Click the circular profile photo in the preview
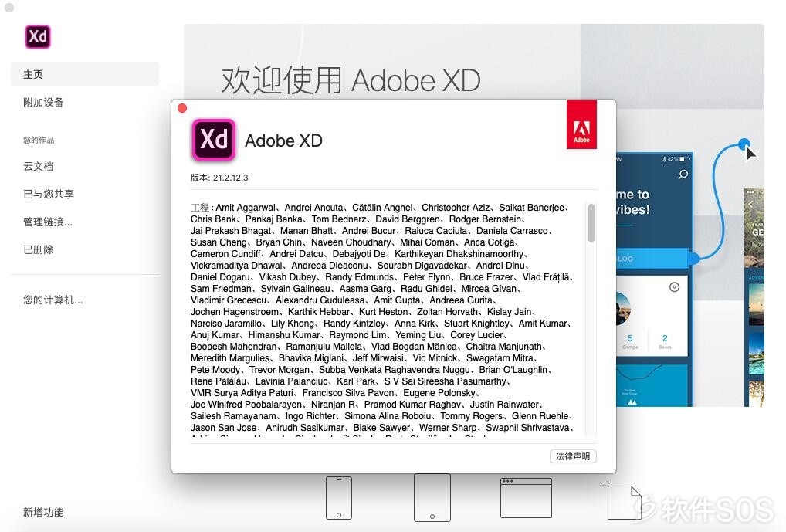This screenshot has height=532, width=786. [x=623, y=308]
